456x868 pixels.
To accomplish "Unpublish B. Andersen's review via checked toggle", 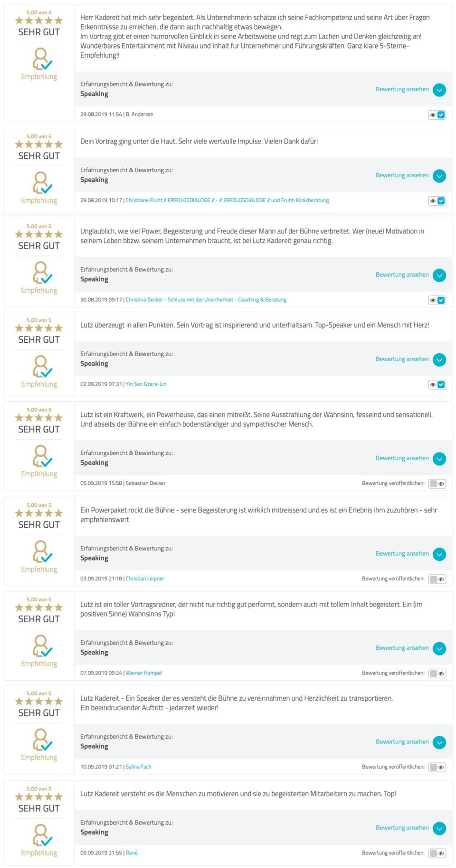I will tap(437, 115).
